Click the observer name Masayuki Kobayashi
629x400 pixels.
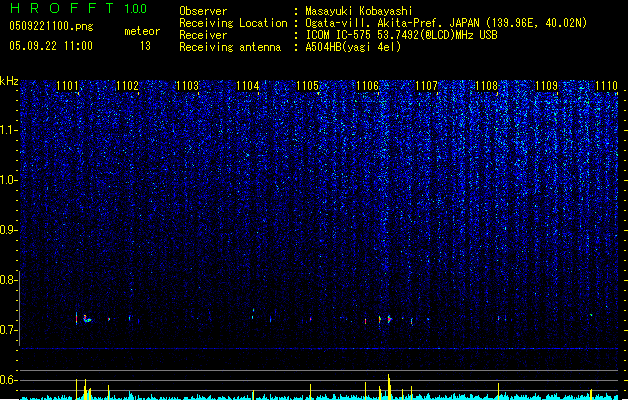pyautogui.click(x=359, y=11)
